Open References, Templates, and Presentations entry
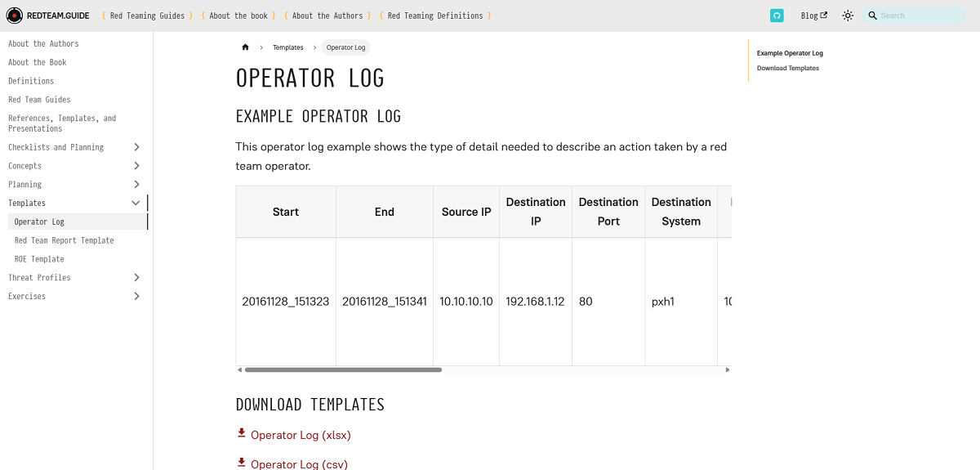This screenshot has height=470, width=980. click(62, 123)
